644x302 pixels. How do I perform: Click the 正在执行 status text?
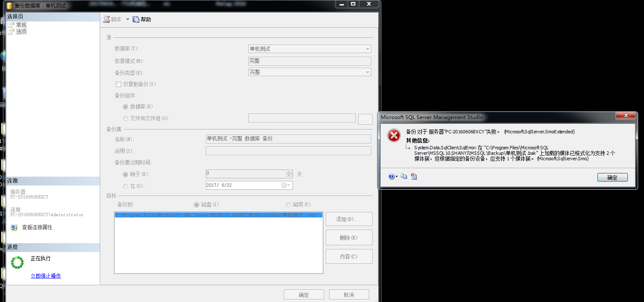click(40, 258)
